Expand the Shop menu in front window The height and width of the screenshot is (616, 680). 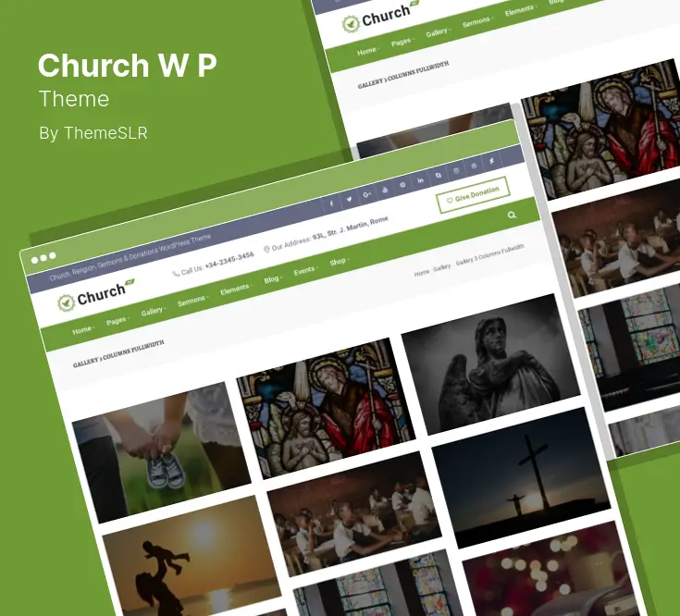point(339,262)
